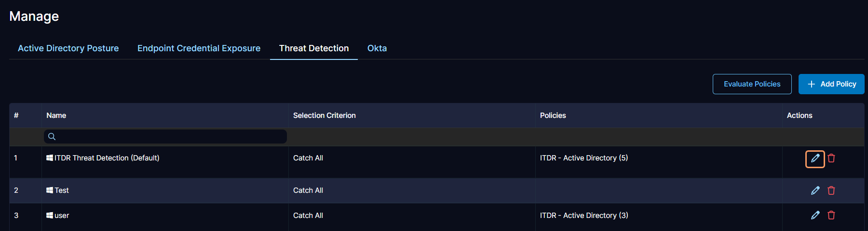This screenshot has height=231, width=868.
Task: Edit the user policy row
Action: coord(815,215)
